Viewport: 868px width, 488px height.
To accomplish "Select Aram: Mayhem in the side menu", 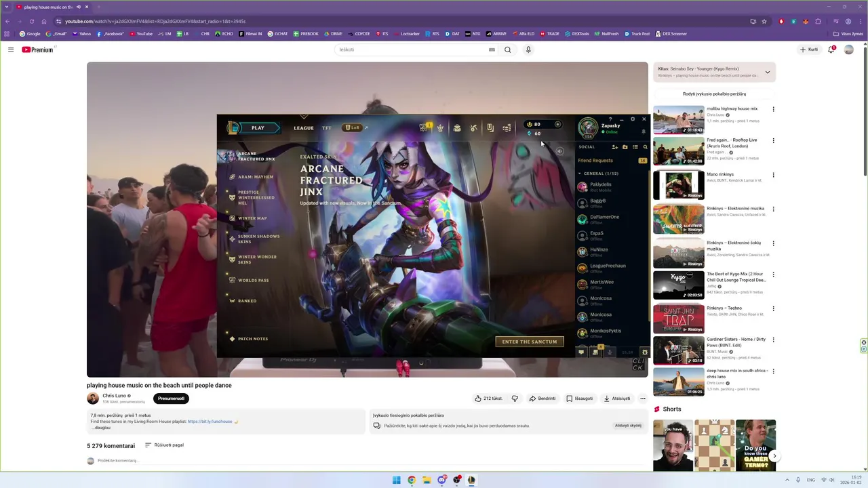I will click(255, 177).
